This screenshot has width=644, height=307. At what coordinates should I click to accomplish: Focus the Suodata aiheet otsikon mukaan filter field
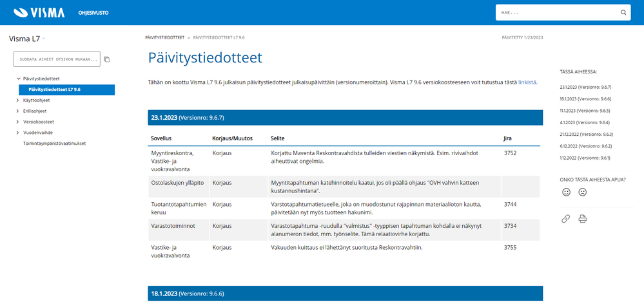tap(57, 59)
